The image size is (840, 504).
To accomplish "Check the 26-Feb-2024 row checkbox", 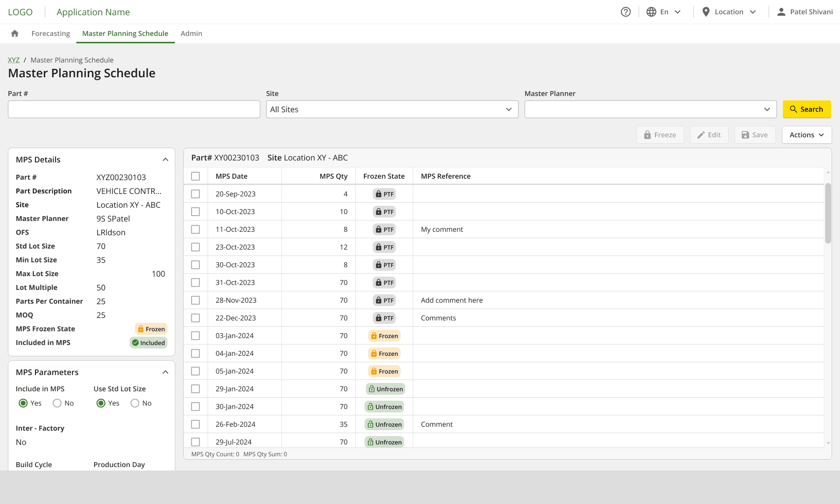I will coord(195,424).
